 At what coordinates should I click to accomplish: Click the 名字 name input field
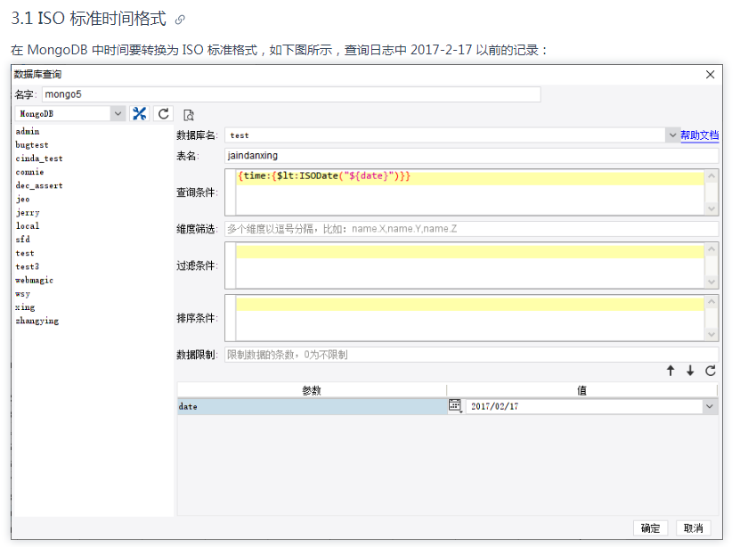291,94
